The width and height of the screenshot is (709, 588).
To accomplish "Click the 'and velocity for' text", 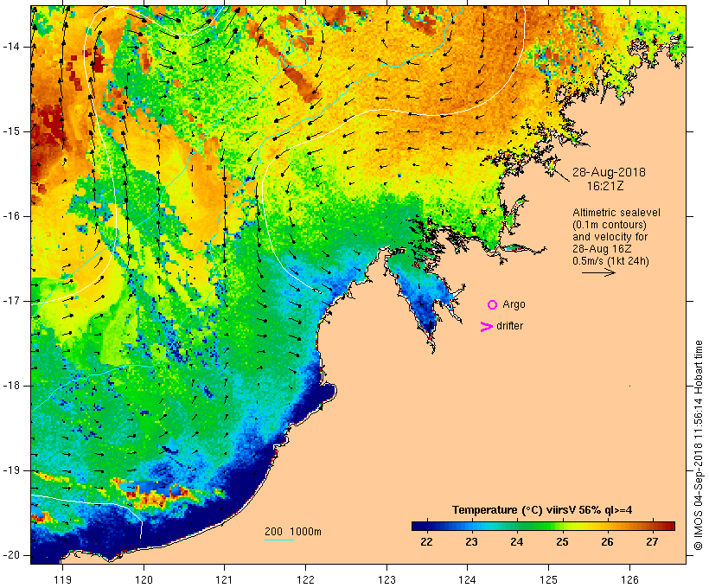I will 610,237.
